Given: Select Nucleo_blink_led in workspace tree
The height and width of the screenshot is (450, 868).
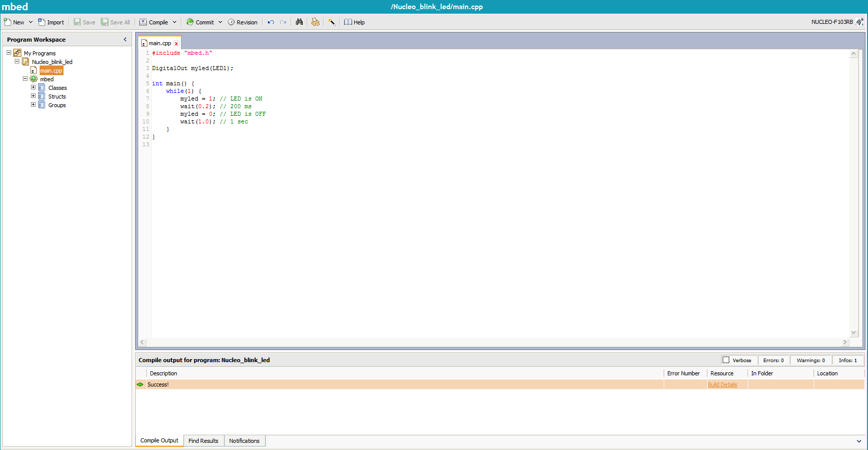Looking at the screenshot, I should coord(52,62).
